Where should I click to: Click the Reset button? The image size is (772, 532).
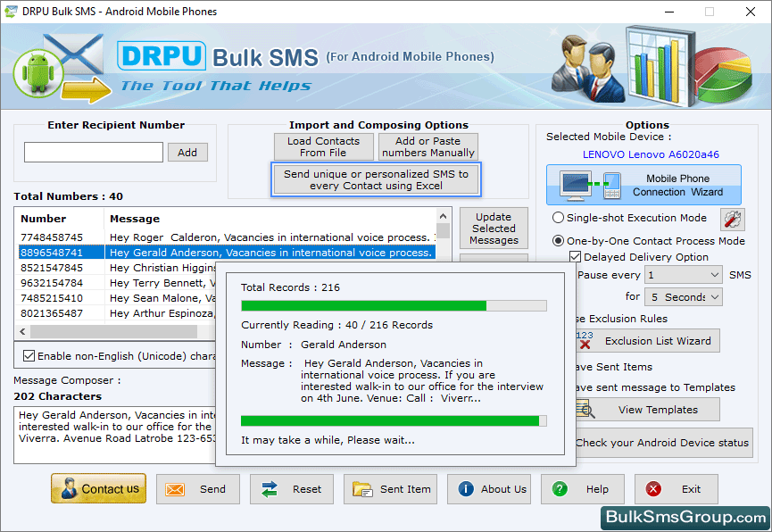pos(292,489)
